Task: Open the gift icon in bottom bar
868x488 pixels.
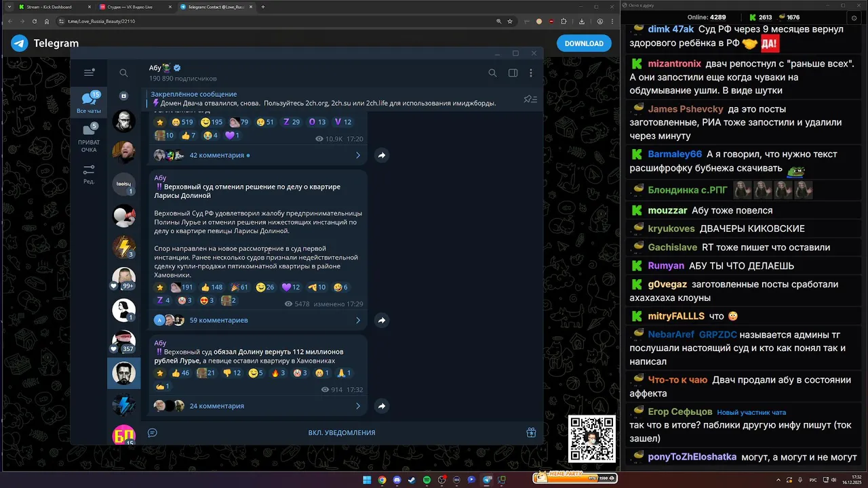Action: point(531,432)
